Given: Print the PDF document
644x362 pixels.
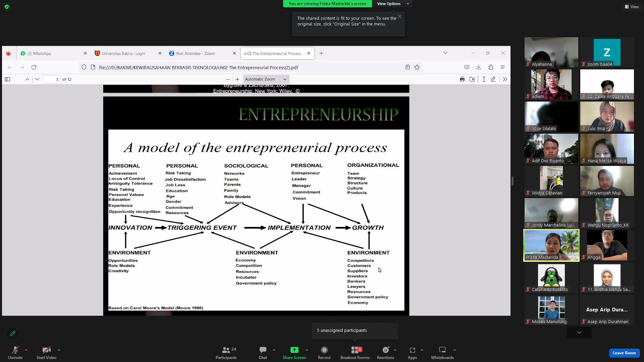Looking at the screenshot, I should click(462, 79).
